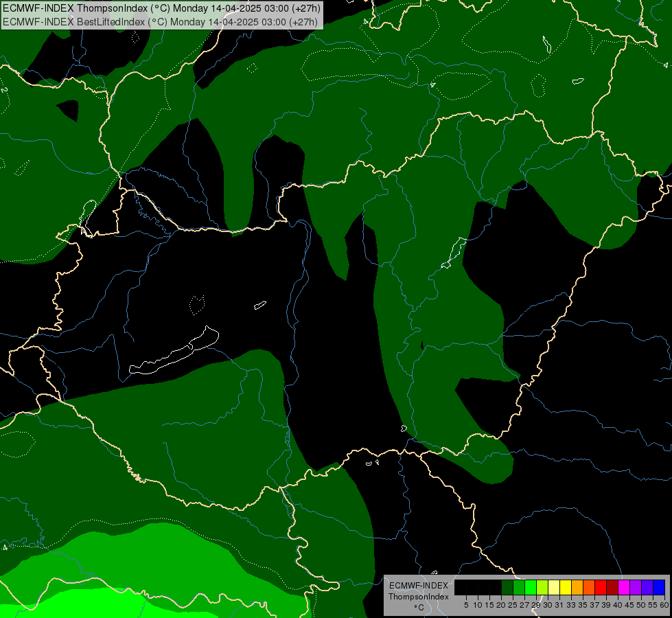Click the blue 55–60 legend swatch
The height and width of the screenshot is (618, 672).
coord(659,587)
